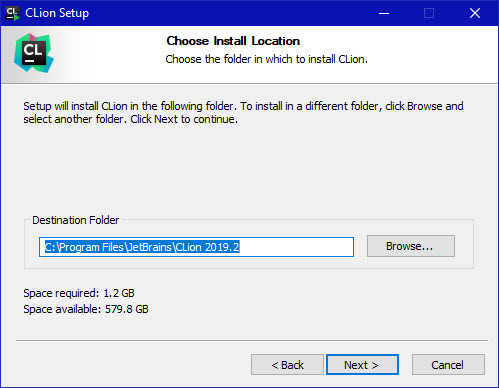Go to previous step with Back button
This screenshot has width=499, height=388.
click(x=287, y=365)
